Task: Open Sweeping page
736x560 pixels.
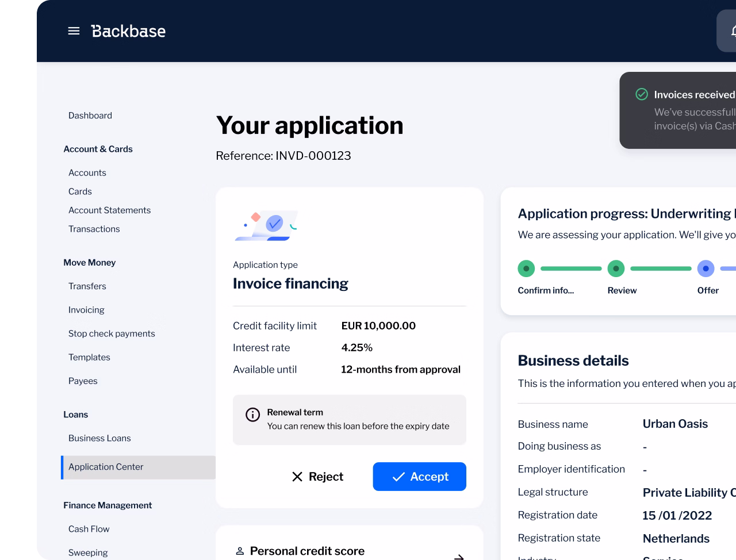Action: 88,553
